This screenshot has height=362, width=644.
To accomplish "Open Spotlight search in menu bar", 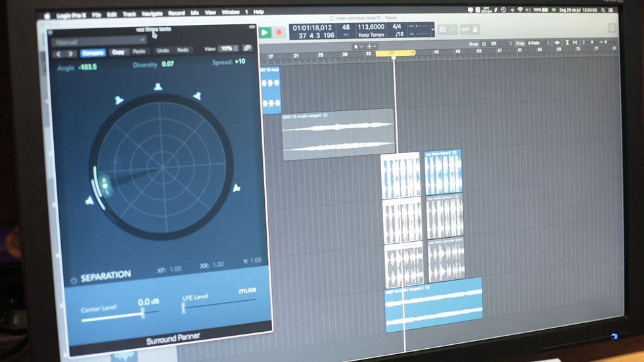I will (603, 10).
